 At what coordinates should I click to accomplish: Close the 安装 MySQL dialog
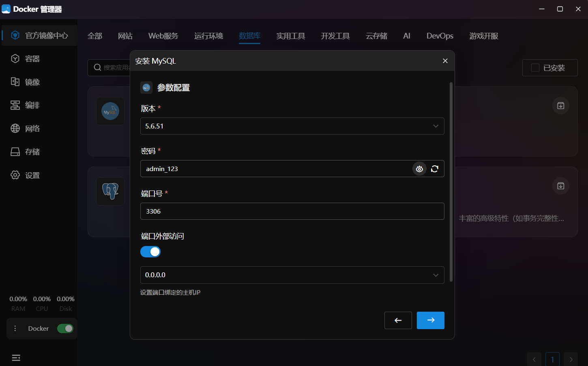[445, 61]
